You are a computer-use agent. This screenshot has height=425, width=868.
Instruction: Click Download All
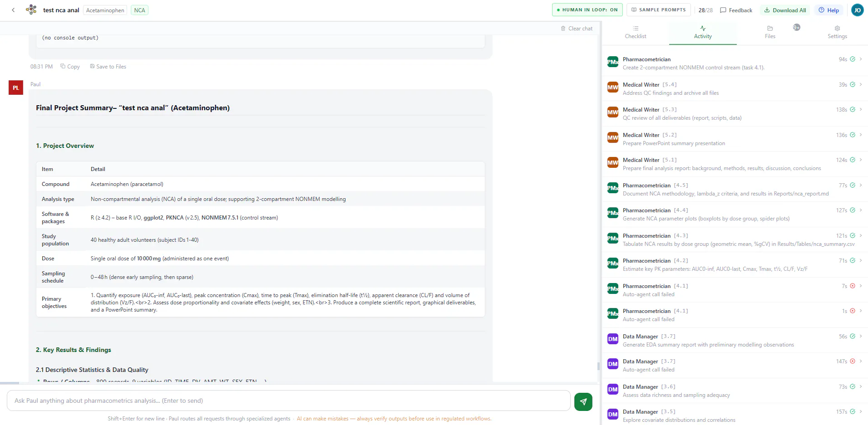click(785, 10)
